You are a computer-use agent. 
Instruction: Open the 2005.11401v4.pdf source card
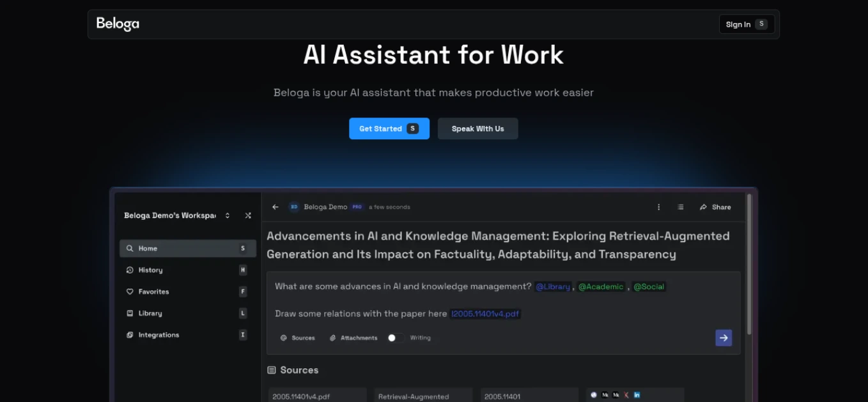point(317,396)
